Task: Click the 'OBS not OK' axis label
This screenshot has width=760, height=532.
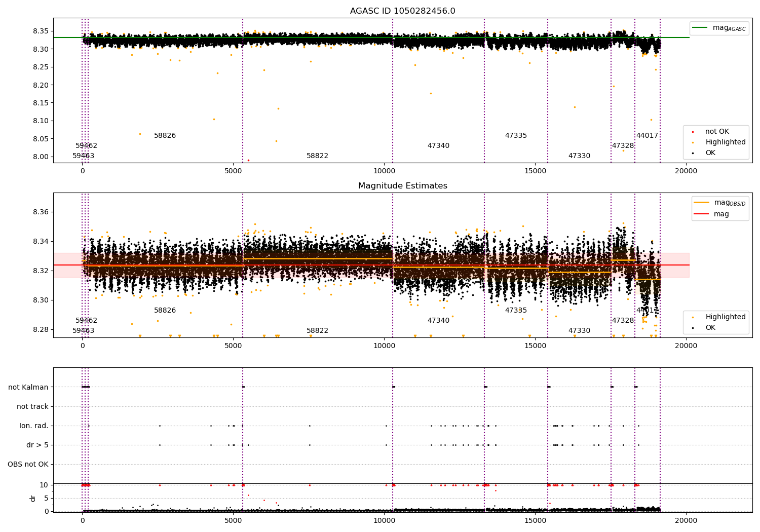Action: pos(28,464)
